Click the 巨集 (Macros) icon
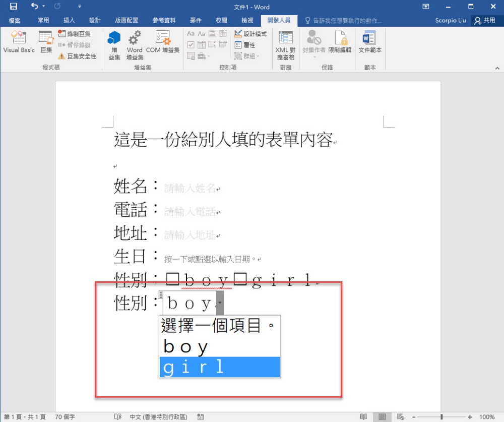 (46, 41)
